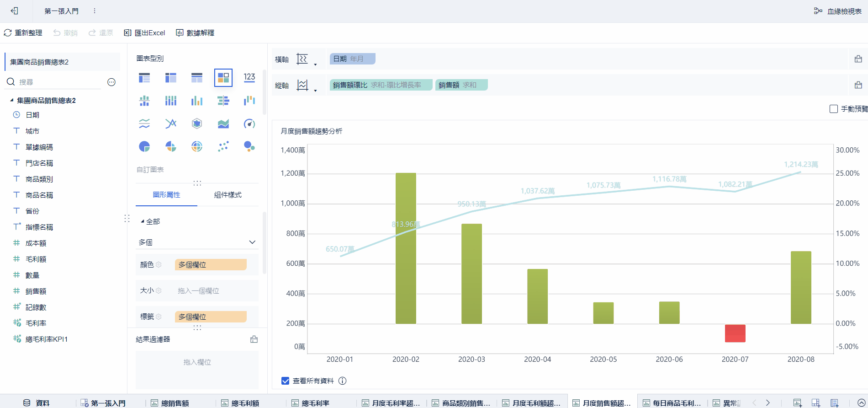
Task: Click 還原 redo button
Action: click(101, 33)
